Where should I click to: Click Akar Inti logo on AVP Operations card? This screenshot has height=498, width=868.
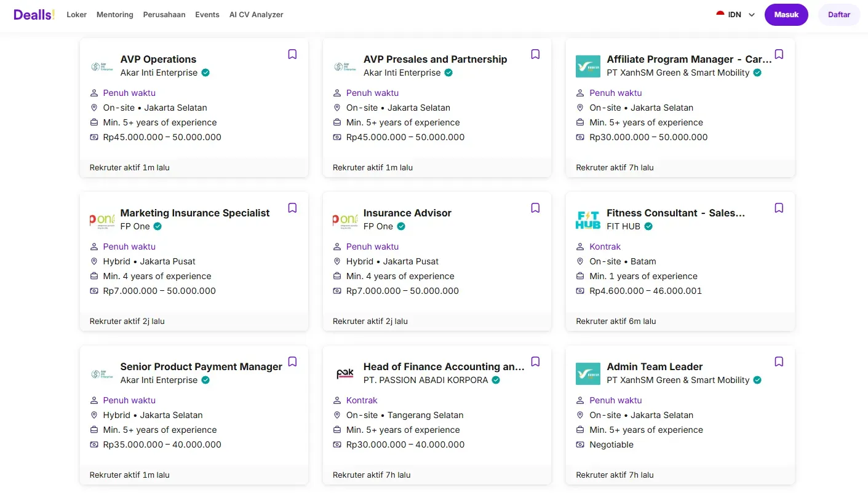(102, 66)
